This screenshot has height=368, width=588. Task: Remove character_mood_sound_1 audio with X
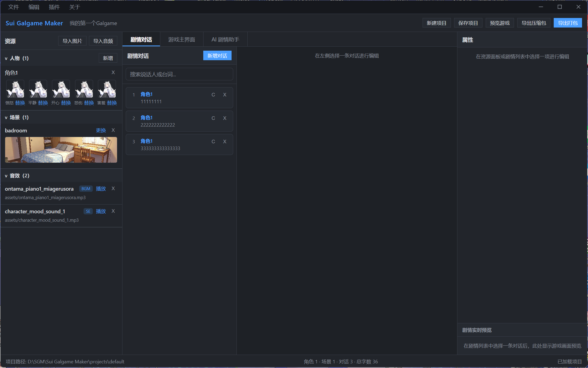pyautogui.click(x=113, y=211)
